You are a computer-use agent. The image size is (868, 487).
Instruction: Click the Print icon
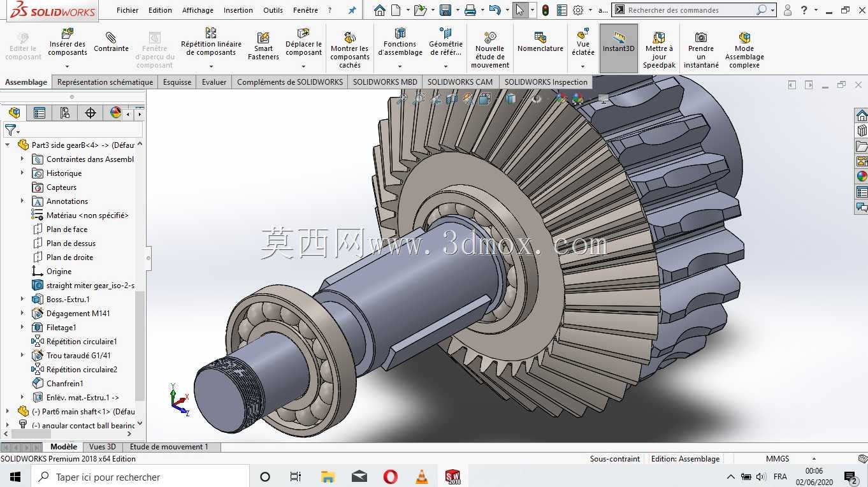[470, 10]
